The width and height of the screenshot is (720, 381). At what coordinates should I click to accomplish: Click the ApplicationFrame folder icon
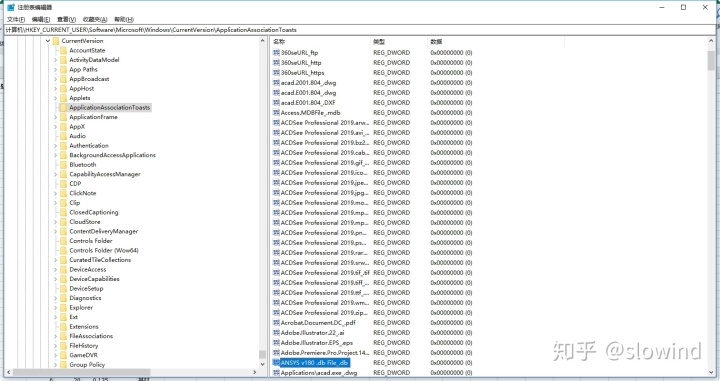point(63,117)
